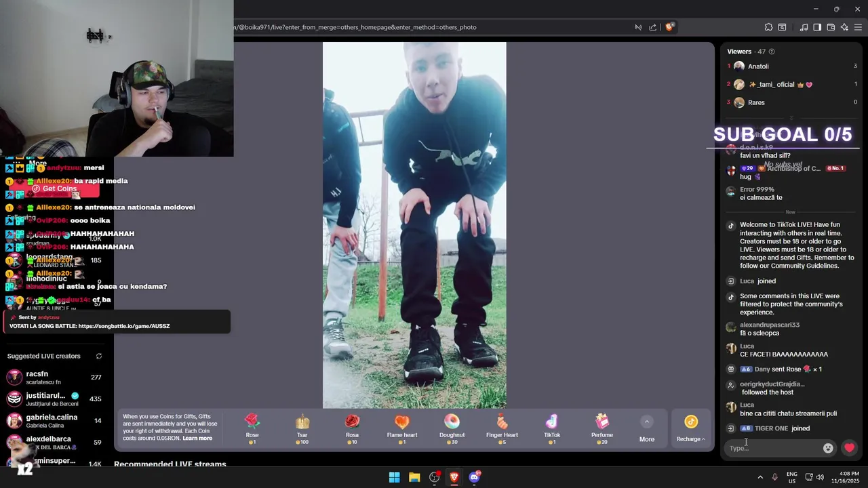Open the share page icon in address bar
The height and width of the screenshot is (488, 868).
coord(653,27)
